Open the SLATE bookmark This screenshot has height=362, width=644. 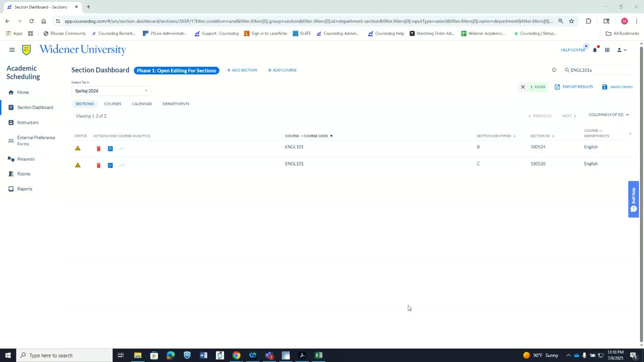click(302, 34)
